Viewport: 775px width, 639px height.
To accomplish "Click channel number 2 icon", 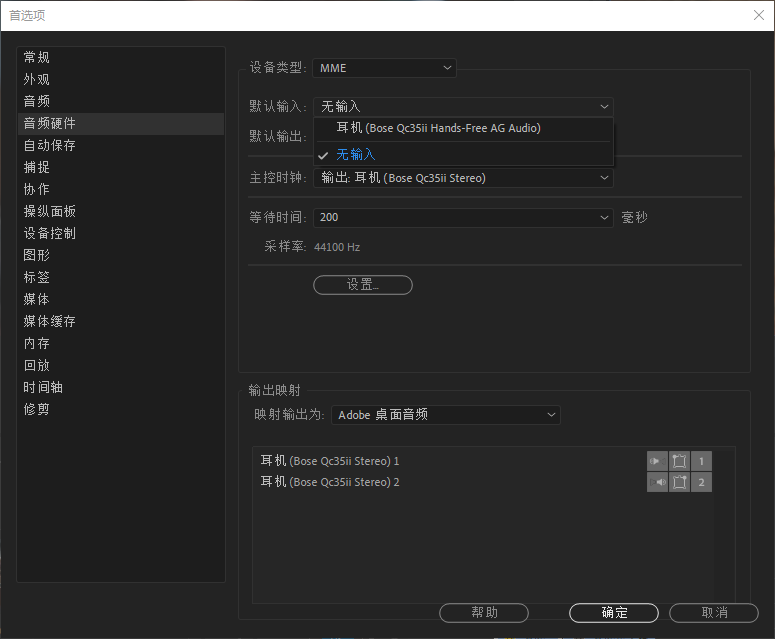I will pyautogui.click(x=701, y=482).
